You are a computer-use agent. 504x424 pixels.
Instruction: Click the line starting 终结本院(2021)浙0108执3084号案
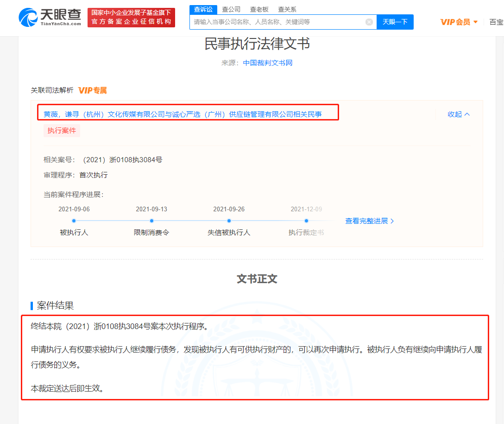[x=120, y=326]
